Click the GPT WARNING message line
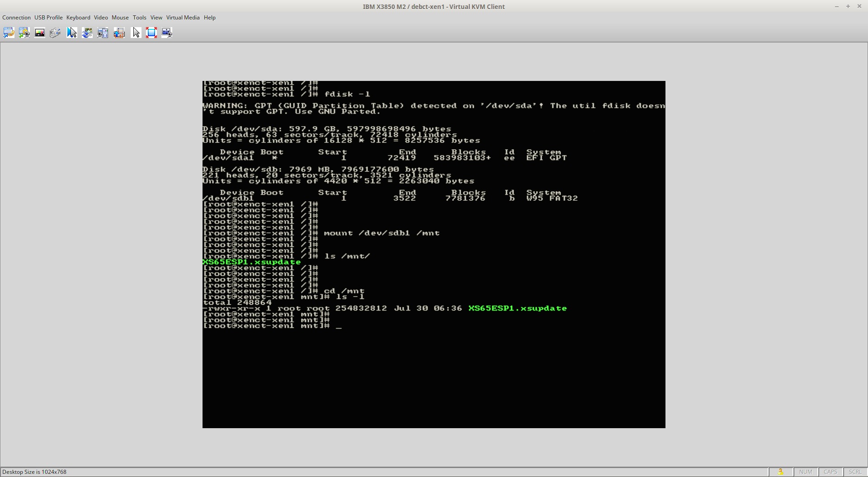Screen dimensions: 868x477 [x=434, y=109]
